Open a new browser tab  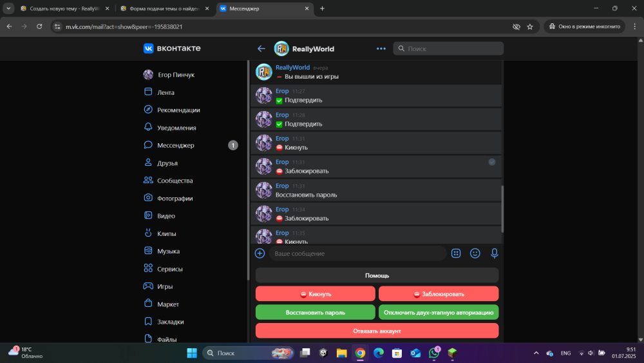322,8
